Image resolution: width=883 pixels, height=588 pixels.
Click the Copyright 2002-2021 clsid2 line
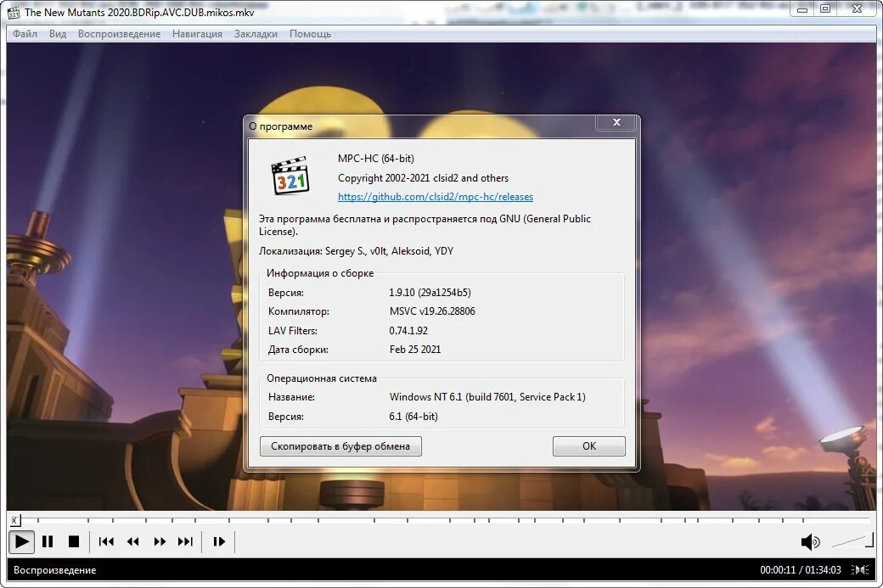click(x=423, y=178)
